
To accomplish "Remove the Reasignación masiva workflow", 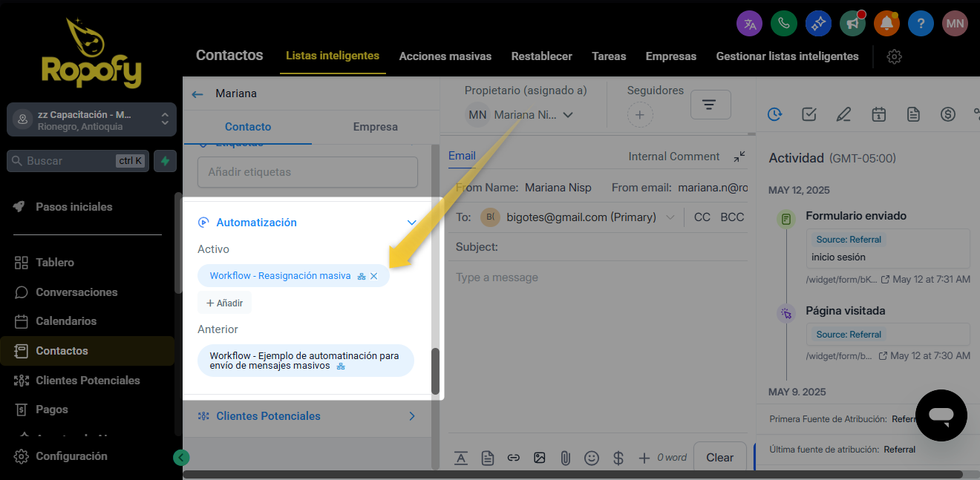I will pyautogui.click(x=374, y=276).
